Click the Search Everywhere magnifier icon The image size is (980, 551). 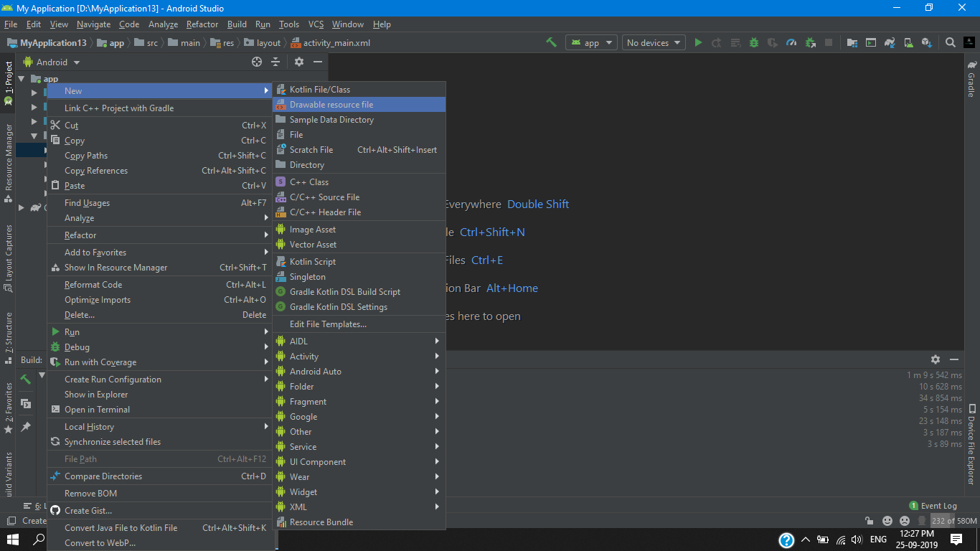(x=950, y=42)
